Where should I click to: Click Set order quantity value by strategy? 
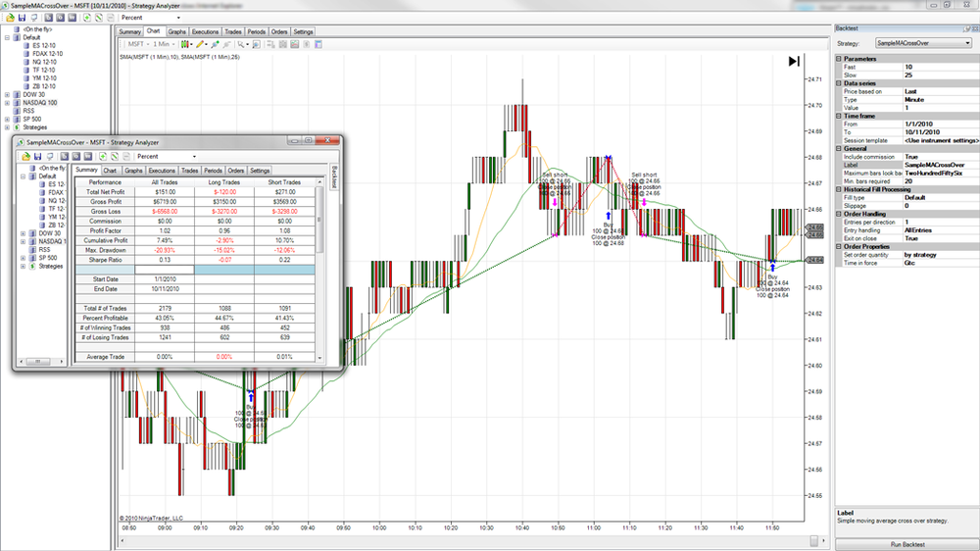941,255
